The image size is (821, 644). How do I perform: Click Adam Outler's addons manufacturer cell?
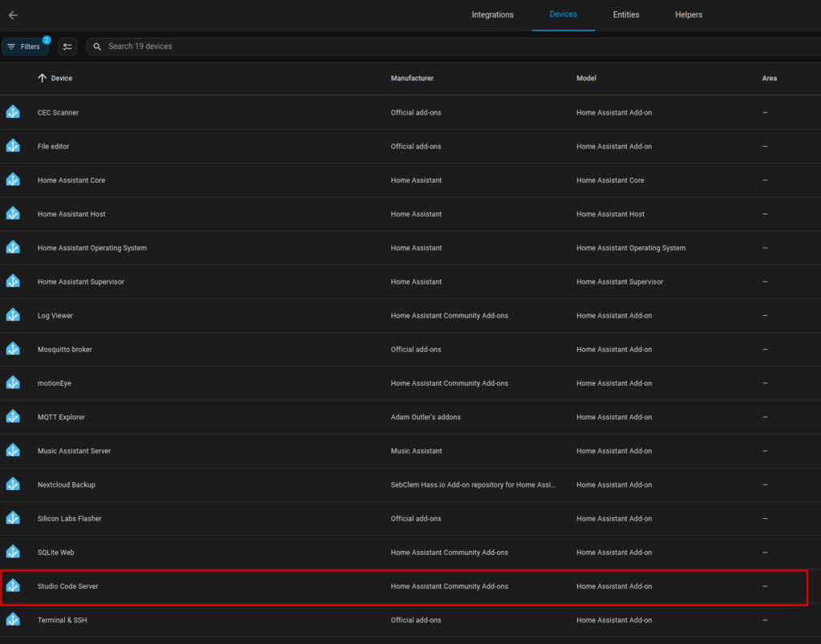coord(426,417)
